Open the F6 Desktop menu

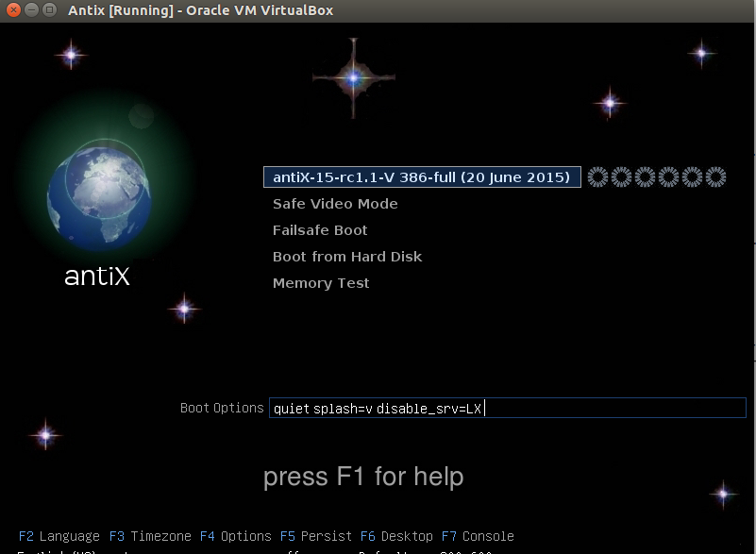396,536
